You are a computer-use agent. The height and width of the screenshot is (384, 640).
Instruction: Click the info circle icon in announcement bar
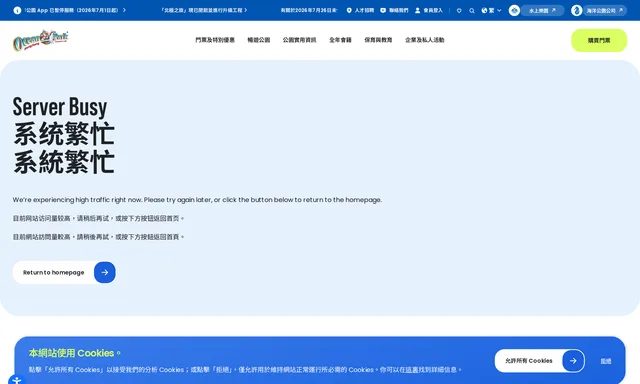tap(17, 10)
